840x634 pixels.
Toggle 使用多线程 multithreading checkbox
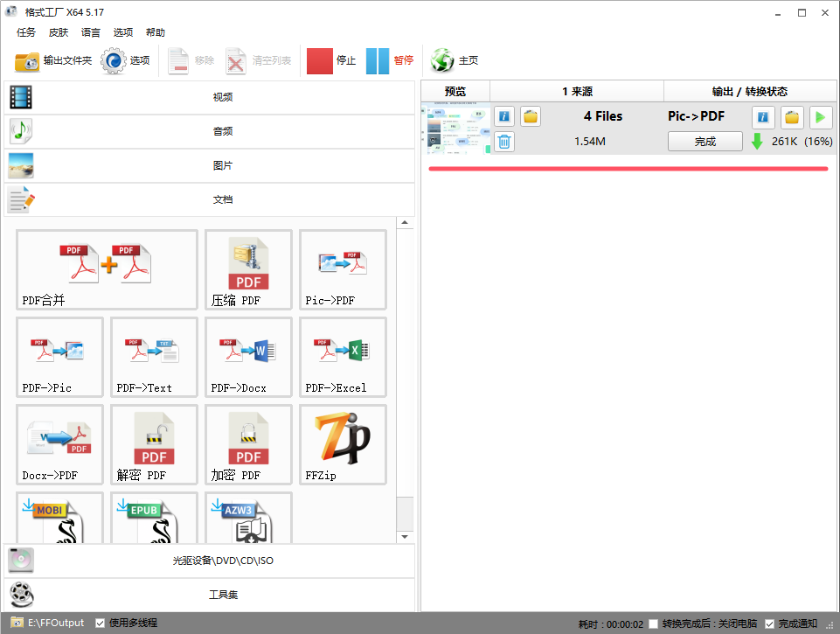[101, 624]
